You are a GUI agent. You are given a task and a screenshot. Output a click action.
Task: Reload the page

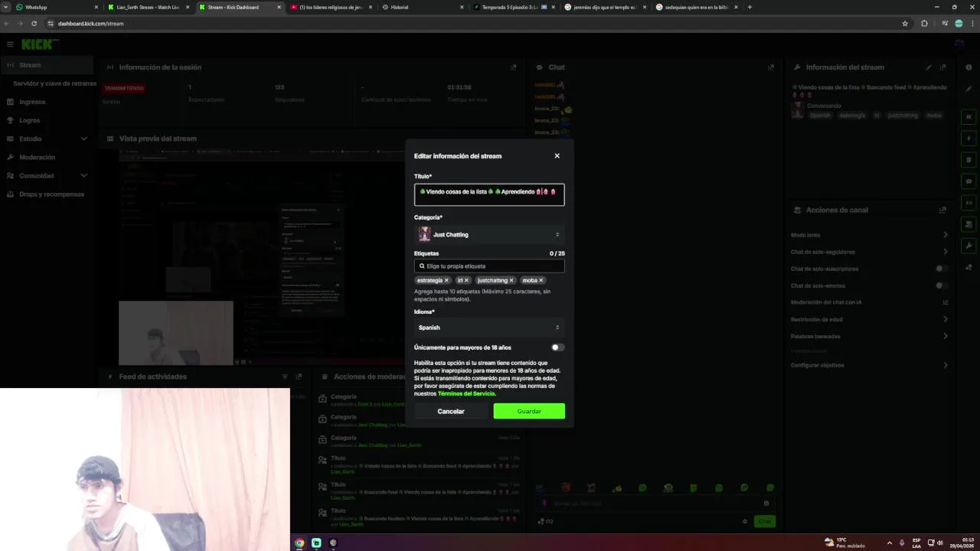(34, 24)
